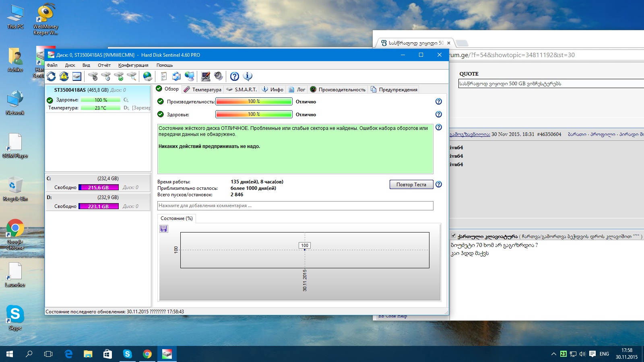Click the blue question mark help toolbar icon
The width and height of the screenshot is (644, 362).
235,76
